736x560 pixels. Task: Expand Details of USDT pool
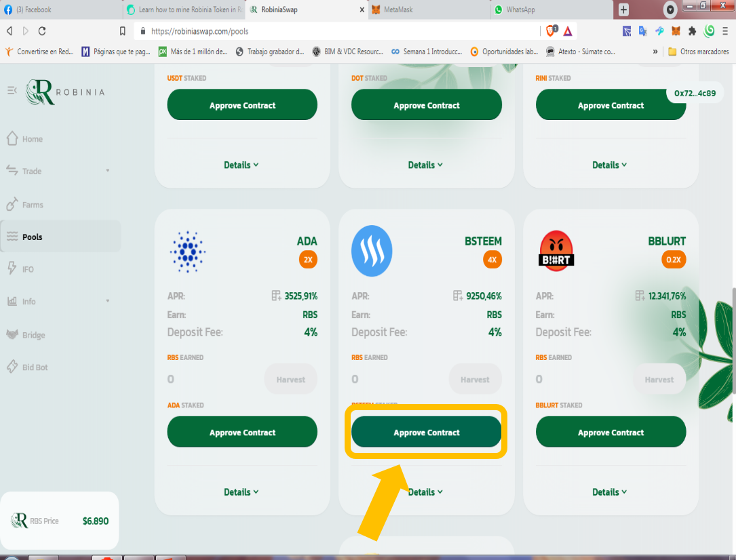coord(241,165)
